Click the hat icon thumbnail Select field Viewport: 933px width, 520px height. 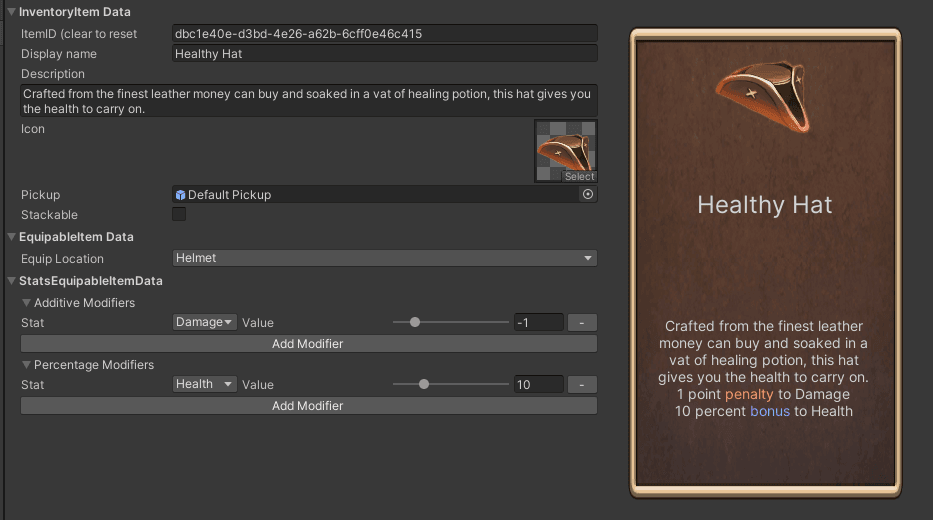click(565, 151)
